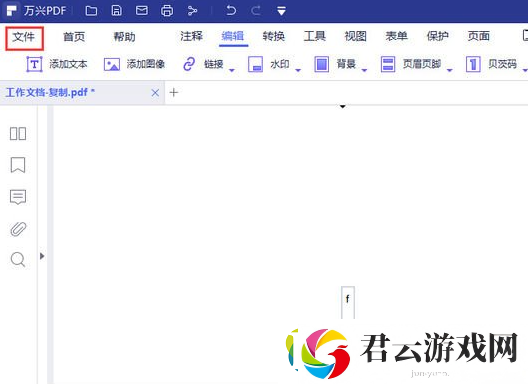Click the 背景 background icon
Screen dimensions: 528x384
coord(322,64)
